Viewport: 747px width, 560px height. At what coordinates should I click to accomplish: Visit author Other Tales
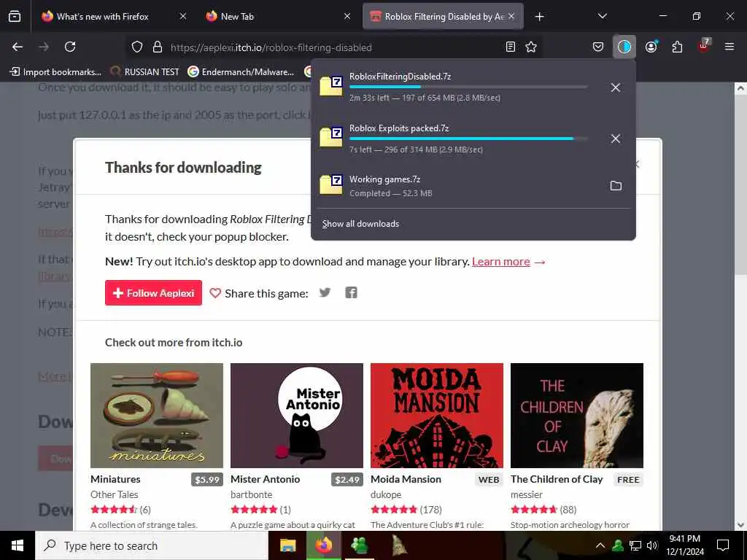click(115, 495)
